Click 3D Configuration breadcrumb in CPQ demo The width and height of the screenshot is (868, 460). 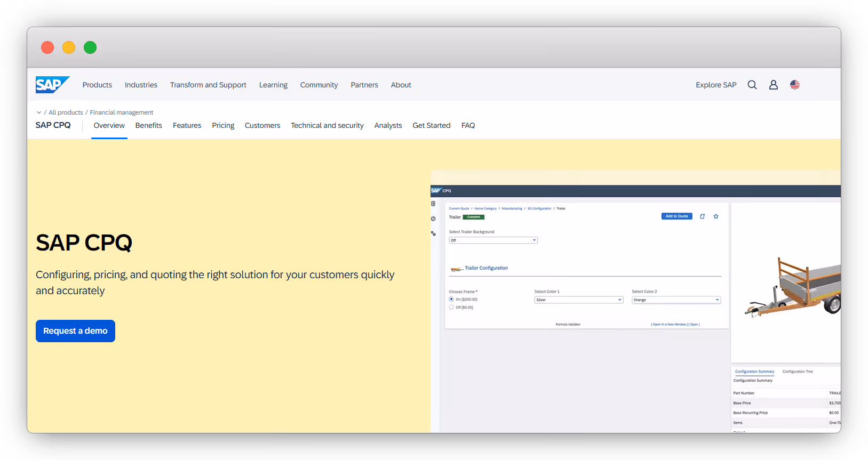(x=539, y=208)
